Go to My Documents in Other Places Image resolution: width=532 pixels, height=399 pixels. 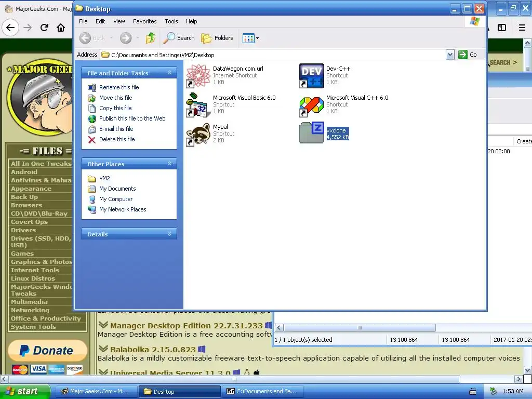click(x=117, y=189)
